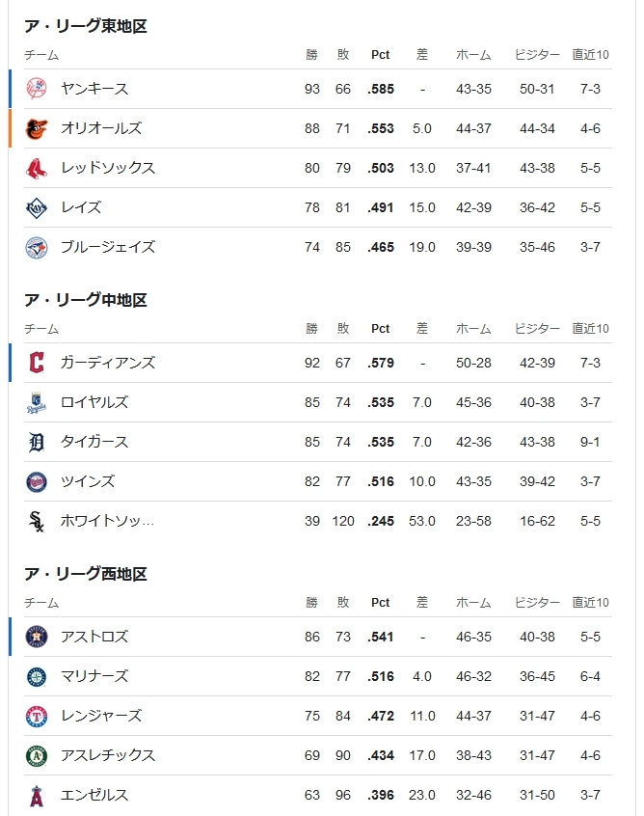Click the Rays team logo
Screen dimensions: 644x816
[37, 207]
